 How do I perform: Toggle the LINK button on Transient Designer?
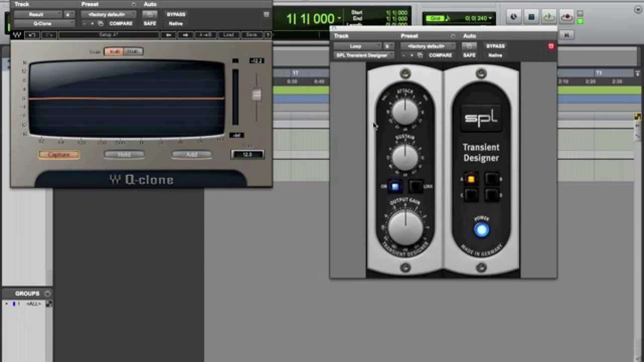pos(415,187)
